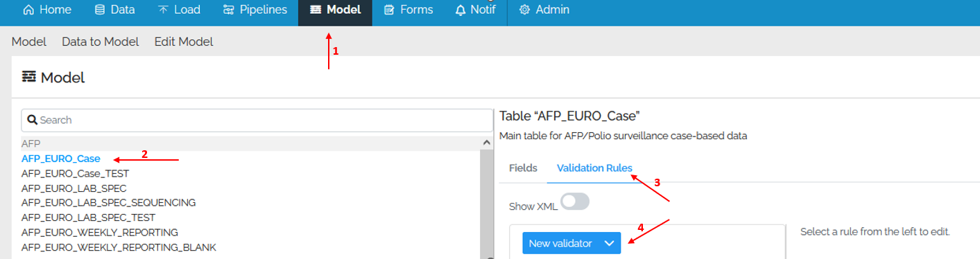Click the Model page heading icon
Viewport: 980px width, 259px height.
[29, 77]
